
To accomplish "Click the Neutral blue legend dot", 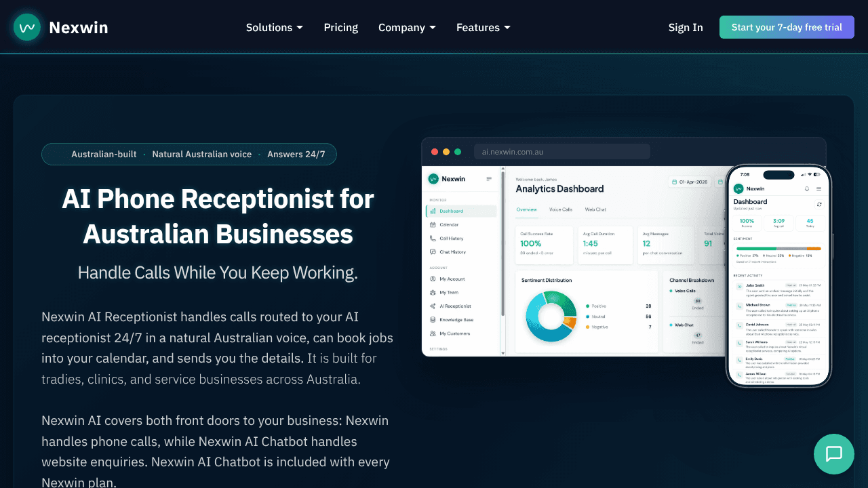I will click(x=587, y=317).
